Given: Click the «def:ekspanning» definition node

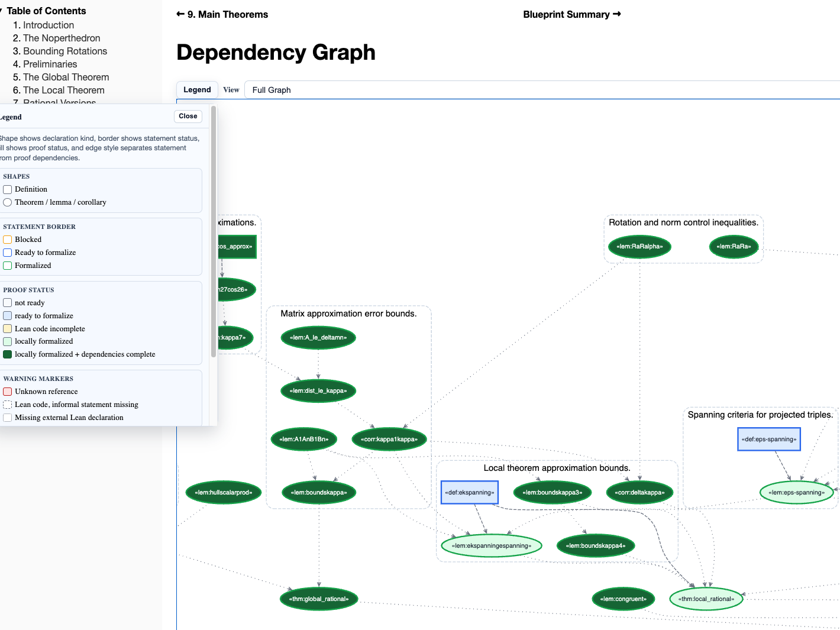Looking at the screenshot, I should [x=469, y=492].
